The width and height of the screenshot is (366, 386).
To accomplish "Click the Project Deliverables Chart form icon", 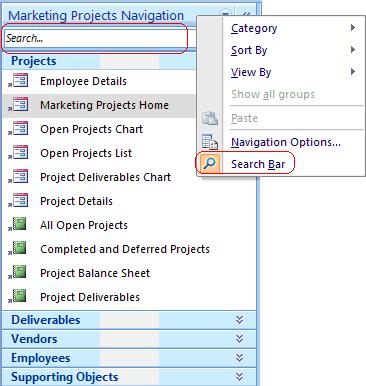I will (x=19, y=177).
